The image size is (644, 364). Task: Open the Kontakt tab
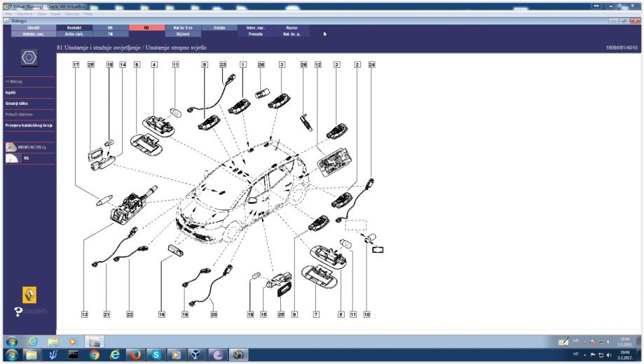coord(74,27)
